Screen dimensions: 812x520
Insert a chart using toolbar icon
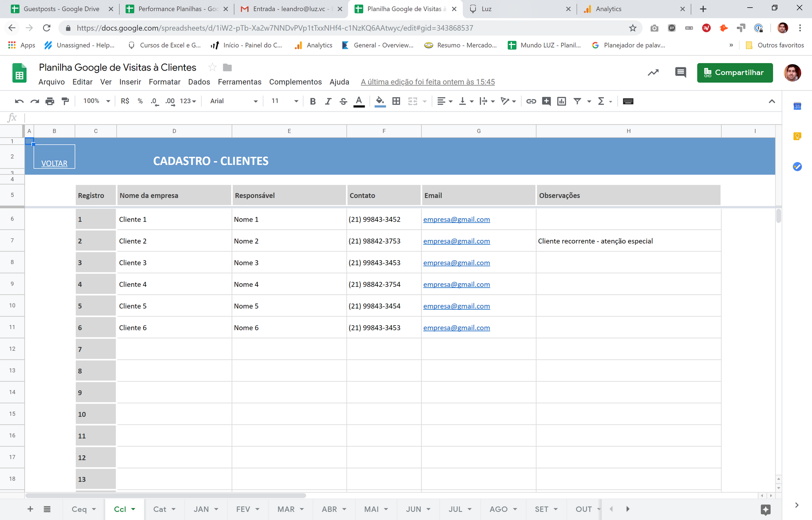pos(561,101)
